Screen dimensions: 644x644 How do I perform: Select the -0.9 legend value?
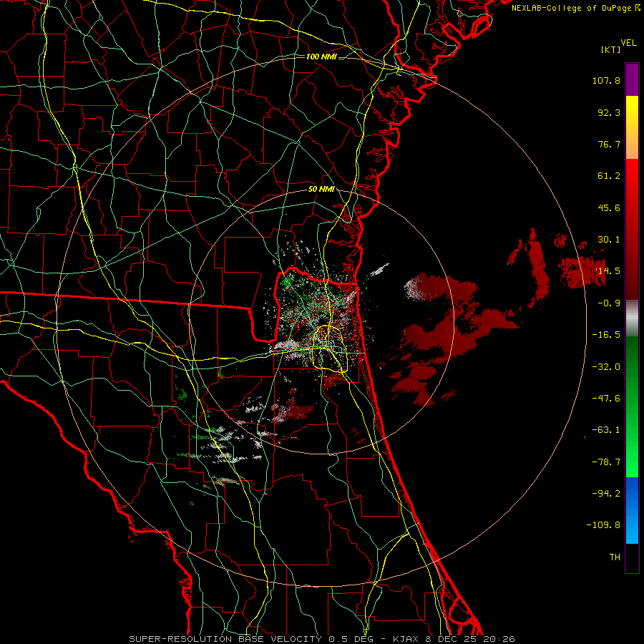(x=609, y=303)
